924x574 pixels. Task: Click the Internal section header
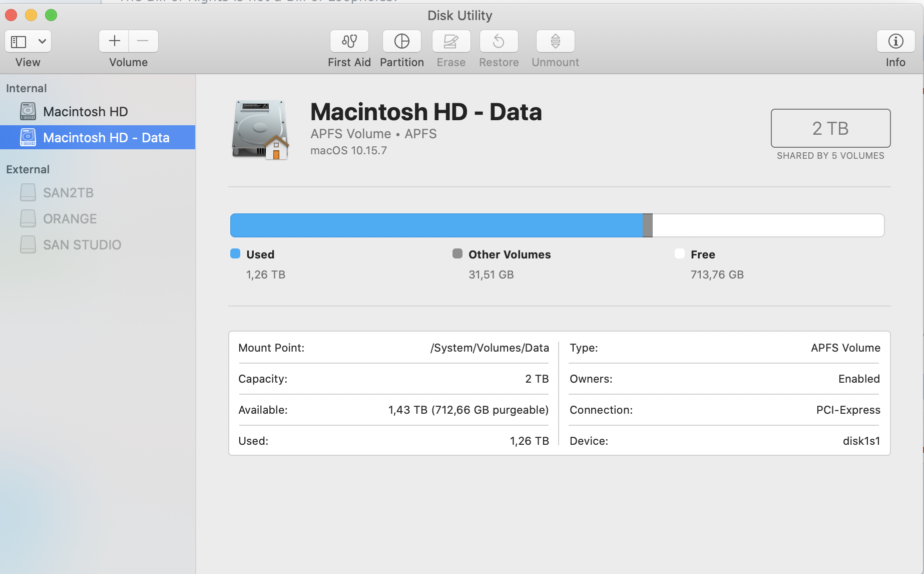[x=26, y=88]
